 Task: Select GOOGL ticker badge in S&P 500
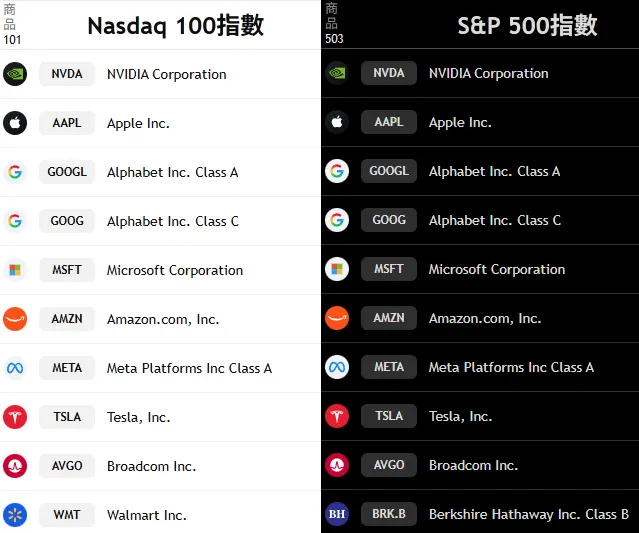click(389, 171)
